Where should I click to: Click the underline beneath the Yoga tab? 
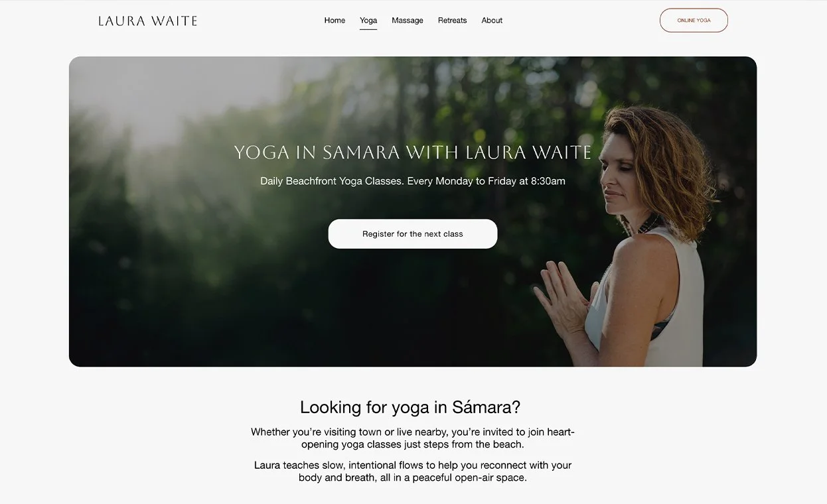(x=368, y=30)
